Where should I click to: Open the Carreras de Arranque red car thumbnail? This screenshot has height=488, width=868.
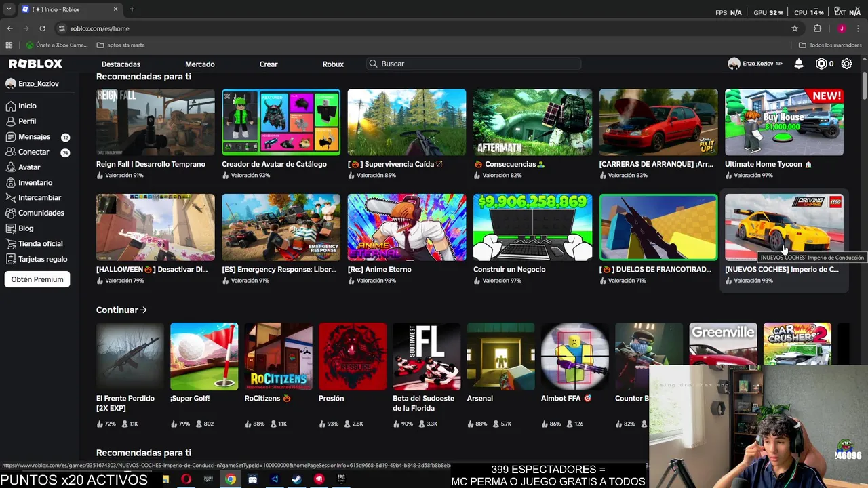[658, 122]
